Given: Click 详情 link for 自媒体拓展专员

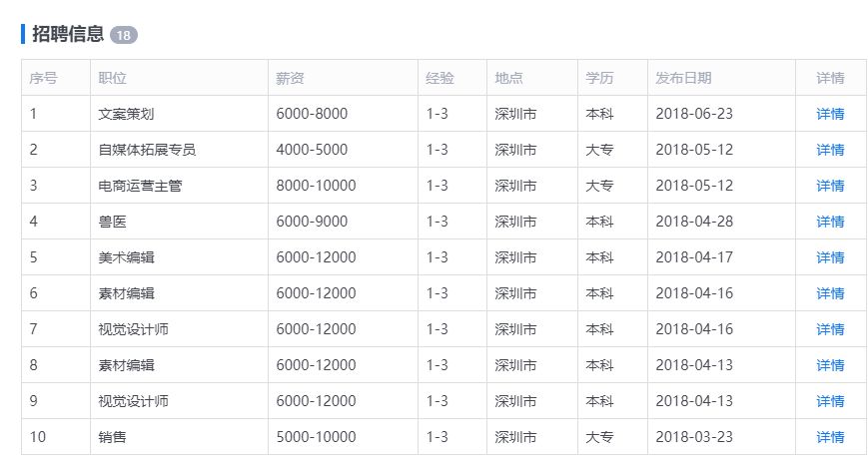Looking at the screenshot, I should click(830, 150).
